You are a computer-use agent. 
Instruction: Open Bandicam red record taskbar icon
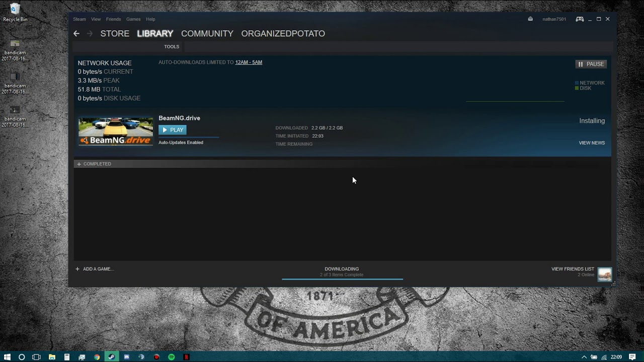point(156,357)
